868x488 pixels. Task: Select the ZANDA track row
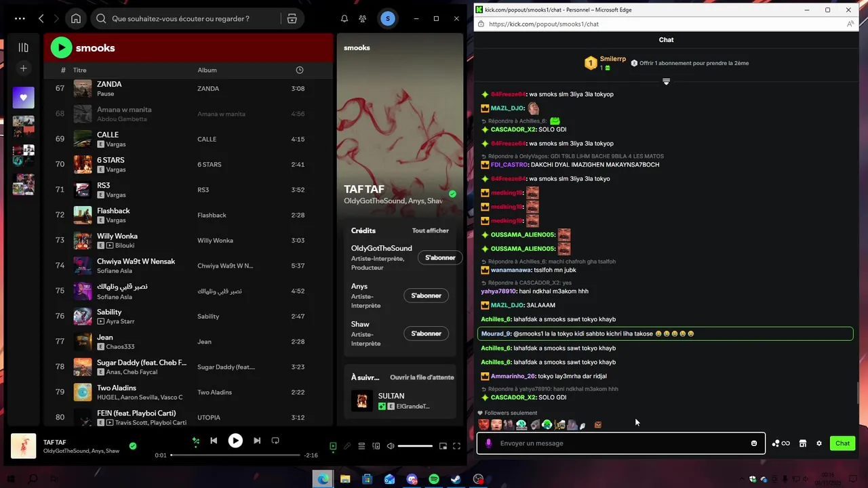(x=188, y=88)
